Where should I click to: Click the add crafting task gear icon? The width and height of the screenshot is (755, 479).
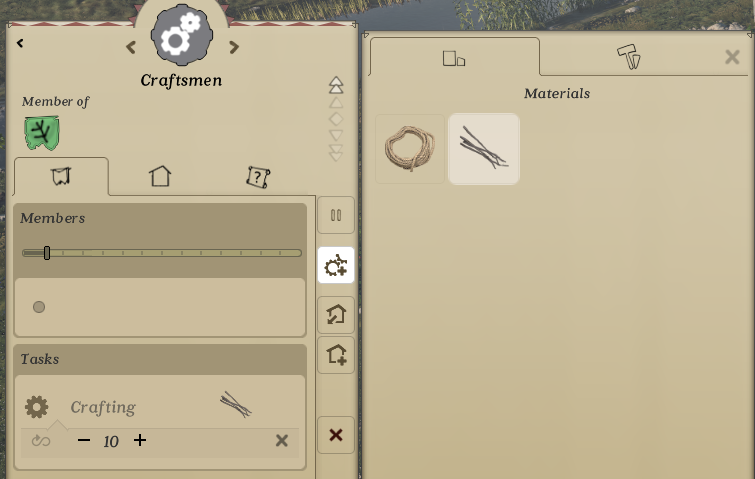336,265
